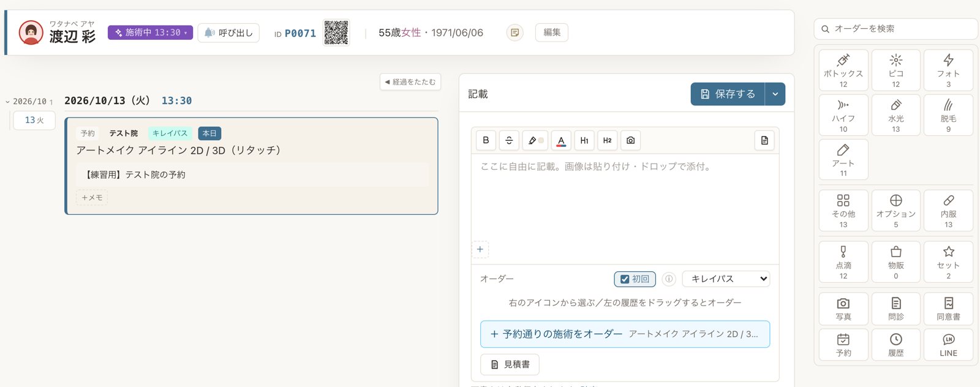The image size is (980, 387).
Task: Toggle strikethrough formatting in the editor
Action: [509, 140]
